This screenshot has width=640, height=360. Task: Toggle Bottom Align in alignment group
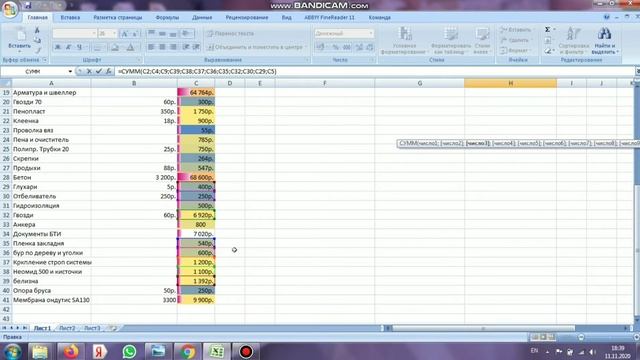pyautogui.click(x=173, y=33)
